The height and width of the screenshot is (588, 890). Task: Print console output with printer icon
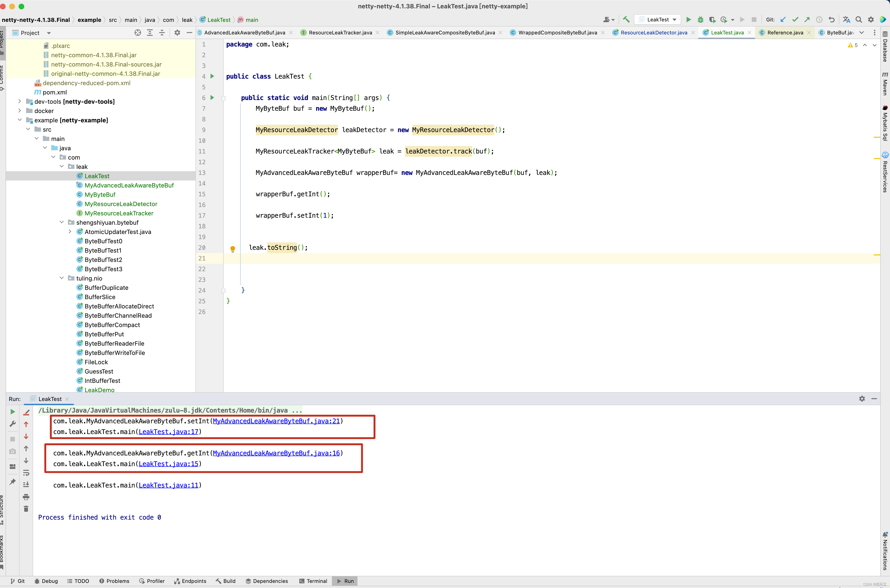point(26,497)
